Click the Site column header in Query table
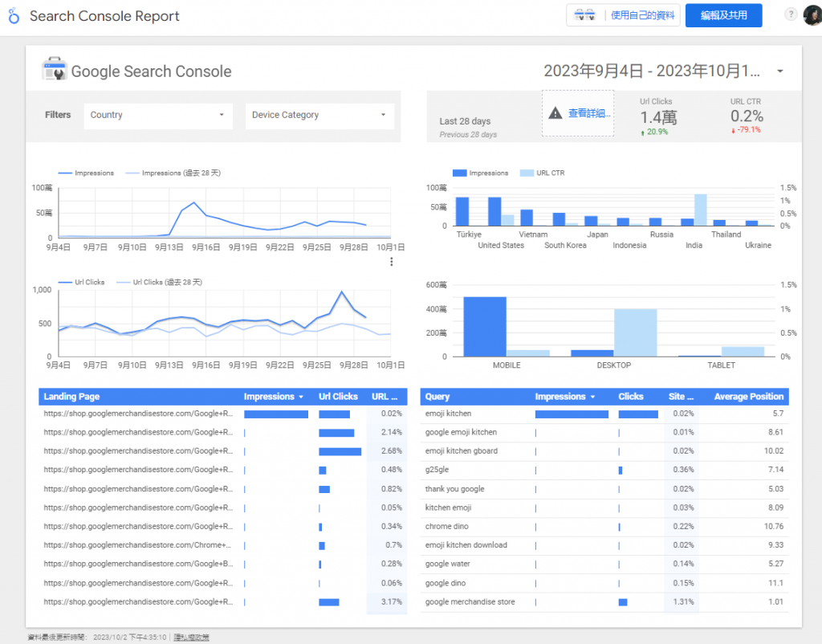The image size is (822, 644). point(681,397)
